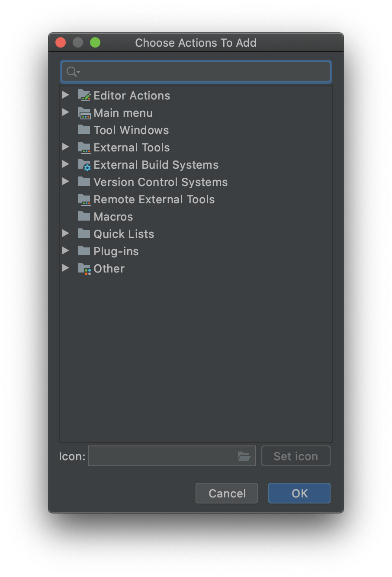Click the Main menu folder icon
The height and width of the screenshot is (577, 392).
point(84,112)
